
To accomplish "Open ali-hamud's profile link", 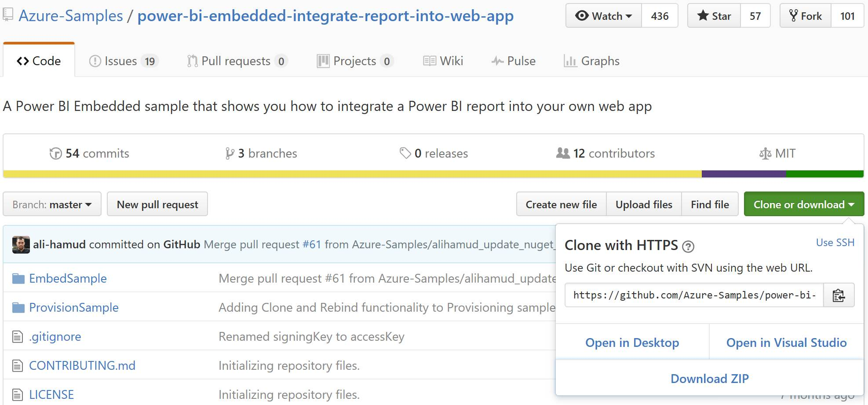I will [59, 244].
